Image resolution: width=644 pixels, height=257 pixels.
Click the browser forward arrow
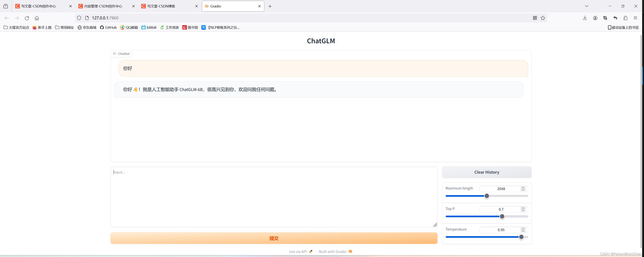pyautogui.click(x=17, y=18)
